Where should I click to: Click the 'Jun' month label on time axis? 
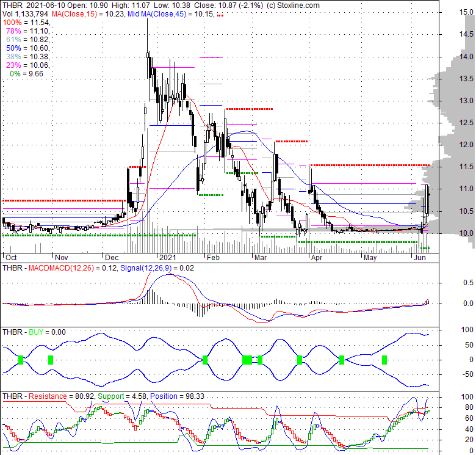(x=420, y=258)
